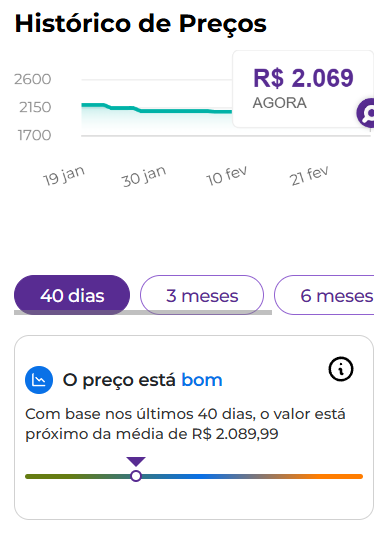The width and height of the screenshot is (383, 535).
Task: Click the blue 'bom' price rating word
Action: (202, 380)
